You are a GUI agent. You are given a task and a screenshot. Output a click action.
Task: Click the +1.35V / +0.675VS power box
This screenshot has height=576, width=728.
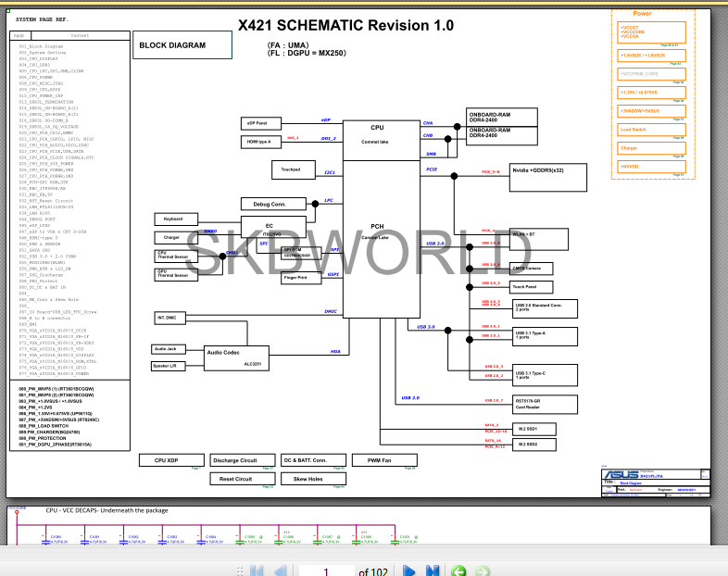pos(651,93)
